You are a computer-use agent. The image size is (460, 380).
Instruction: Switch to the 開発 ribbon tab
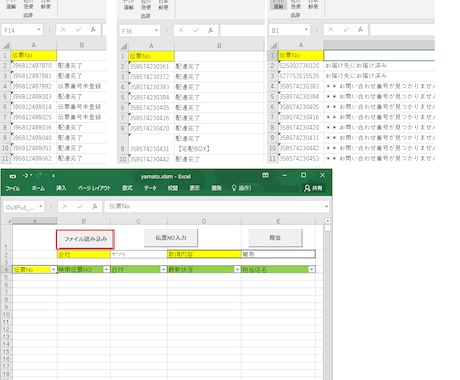coord(216,188)
